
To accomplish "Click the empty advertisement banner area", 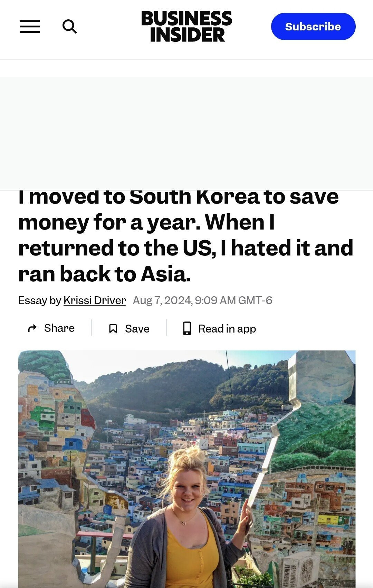I will click(186, 133).
